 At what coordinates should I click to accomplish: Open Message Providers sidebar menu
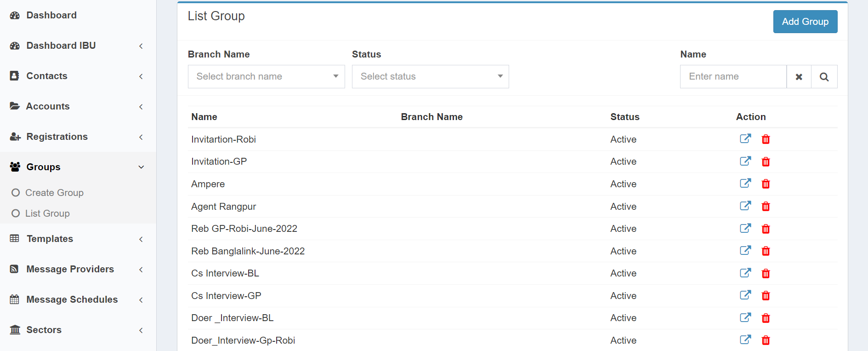pos(70,269)
